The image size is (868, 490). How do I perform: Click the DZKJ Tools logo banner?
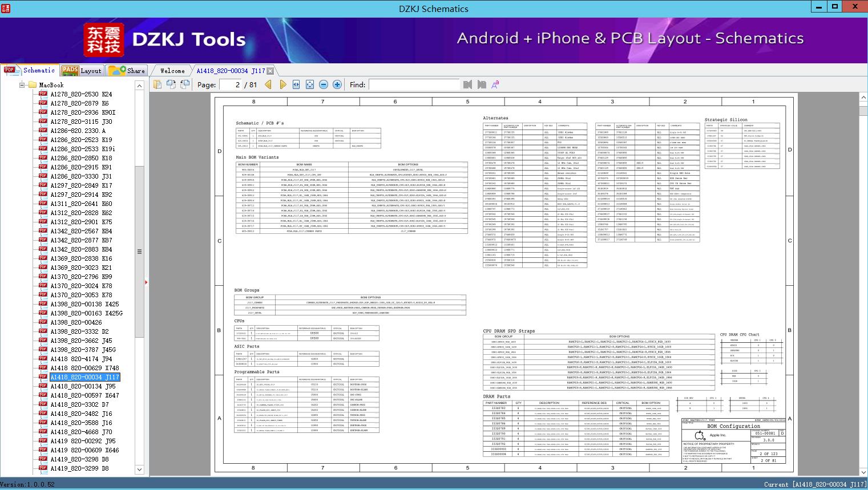(x=165, y=39)
